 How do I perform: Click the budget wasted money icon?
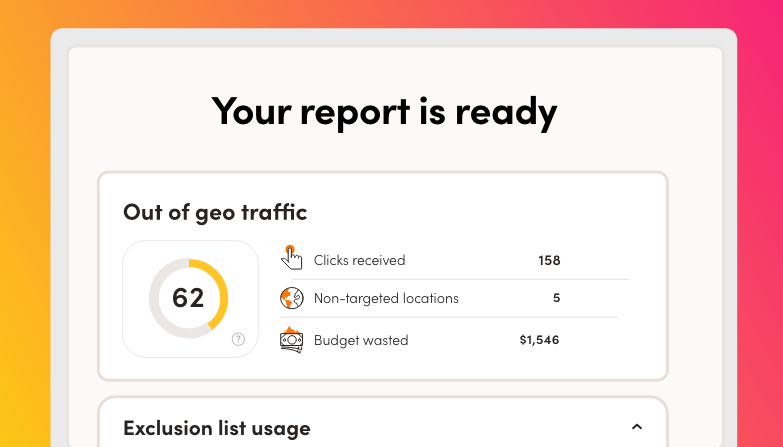click(x=291, y=340)
